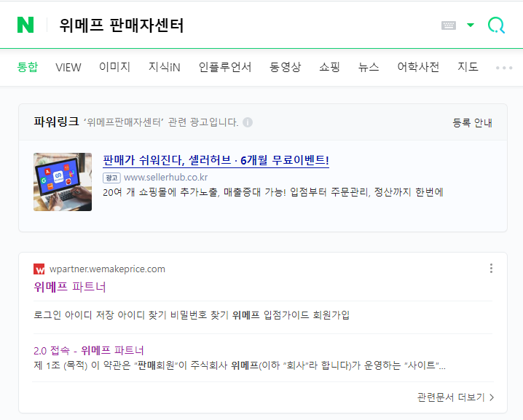Open wpartner.wemakeprice.com URL link

pos(107,269)
